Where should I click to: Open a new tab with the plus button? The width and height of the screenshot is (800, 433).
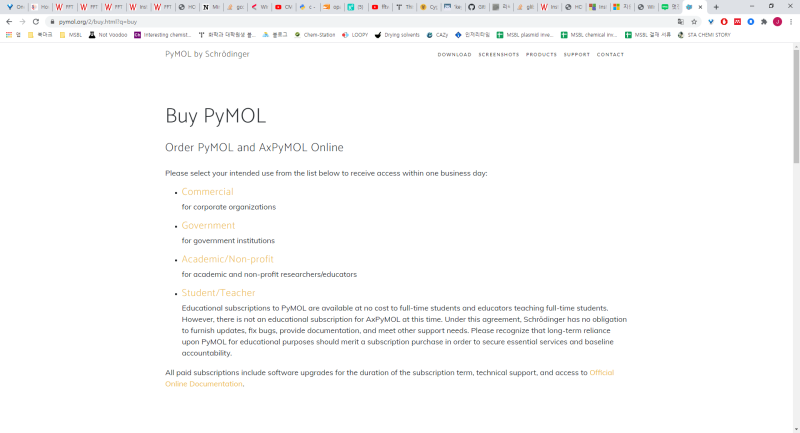pyautogui.click(x=716, y=7)
